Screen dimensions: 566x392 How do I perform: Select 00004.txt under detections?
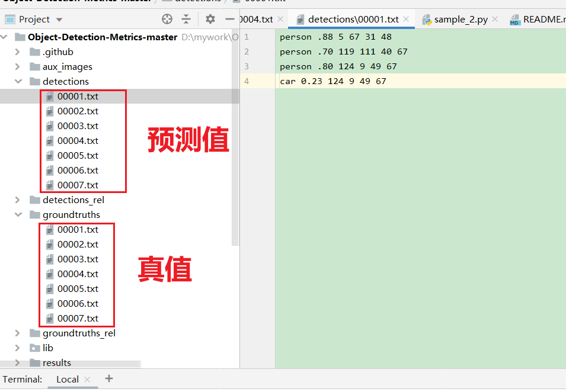coord(78,141)
